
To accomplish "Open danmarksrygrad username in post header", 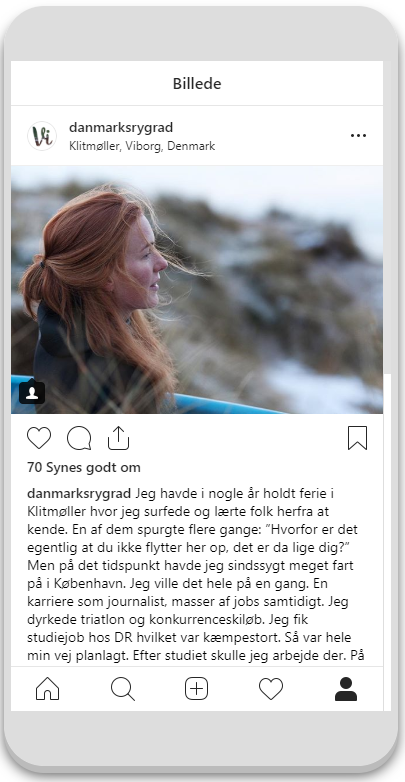I will tap(121, 128).
